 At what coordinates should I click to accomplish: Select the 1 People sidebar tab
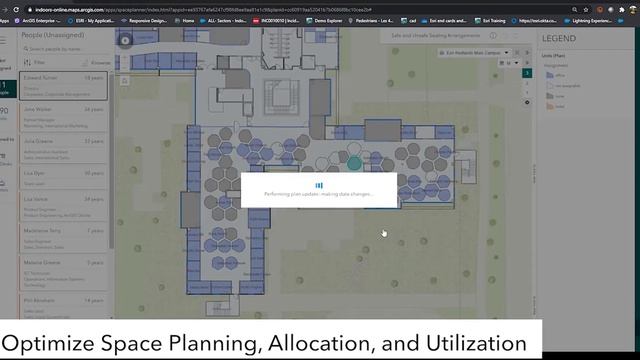(7, 88)
